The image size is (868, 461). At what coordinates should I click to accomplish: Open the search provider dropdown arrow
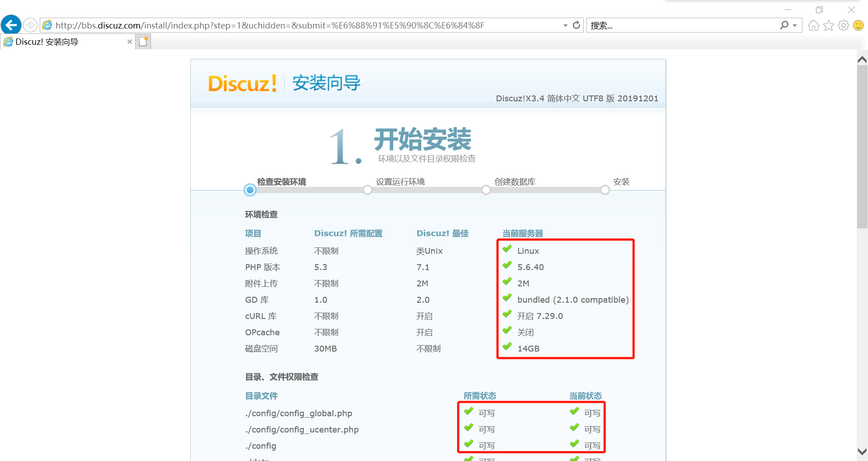pyautogui.click(x=795, y=25)
